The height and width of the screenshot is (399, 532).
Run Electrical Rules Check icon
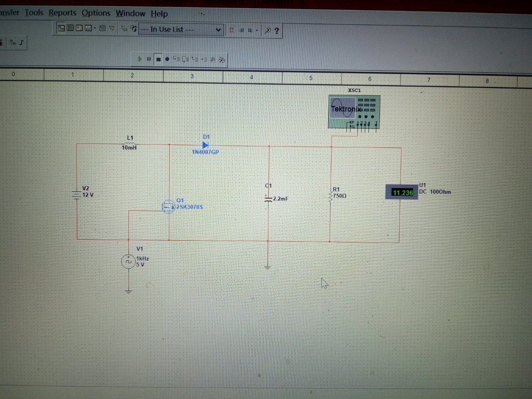point(232,30)
